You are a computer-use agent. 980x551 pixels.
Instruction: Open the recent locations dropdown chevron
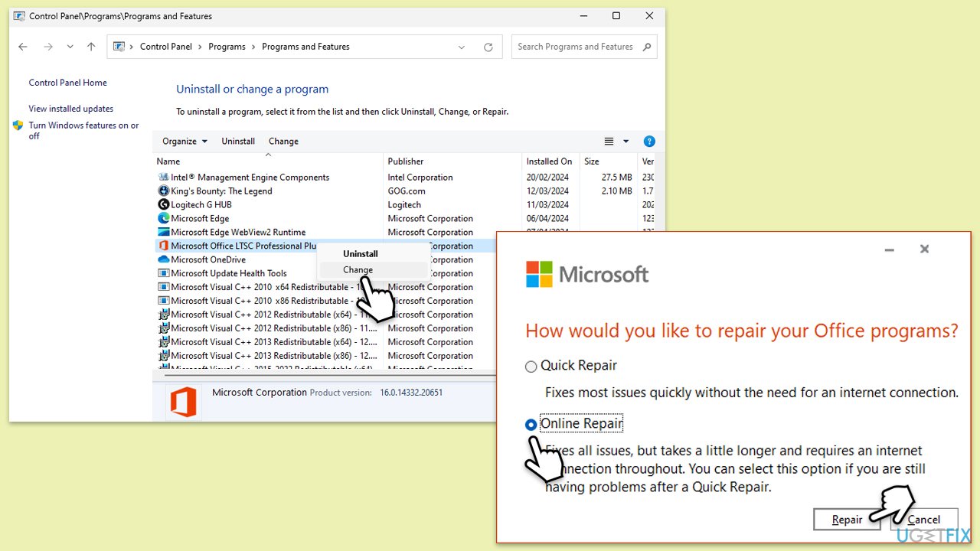[70, 47]
